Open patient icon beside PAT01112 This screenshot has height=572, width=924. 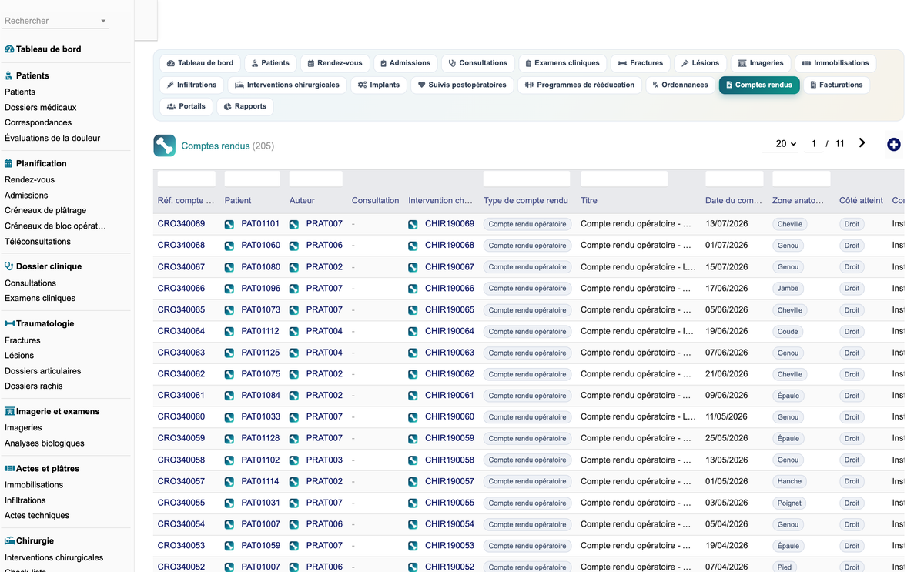click(229, 332)
